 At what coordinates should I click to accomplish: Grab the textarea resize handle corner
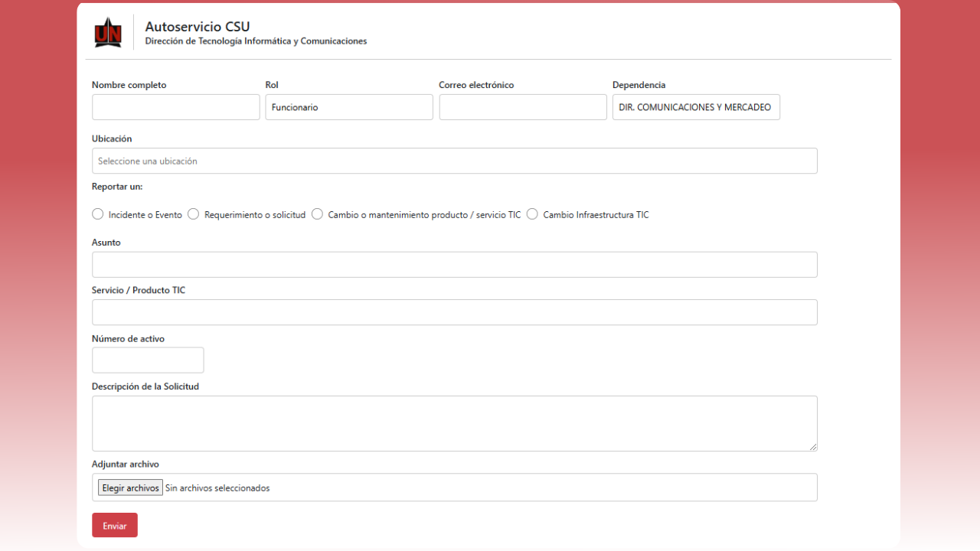(x=813, y=447)
